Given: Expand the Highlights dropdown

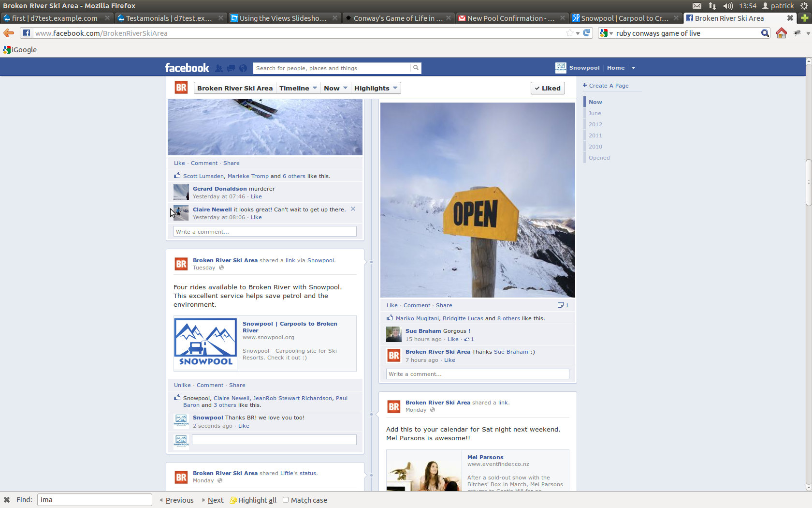Looking at the screenshot, I should coord(376,88).
